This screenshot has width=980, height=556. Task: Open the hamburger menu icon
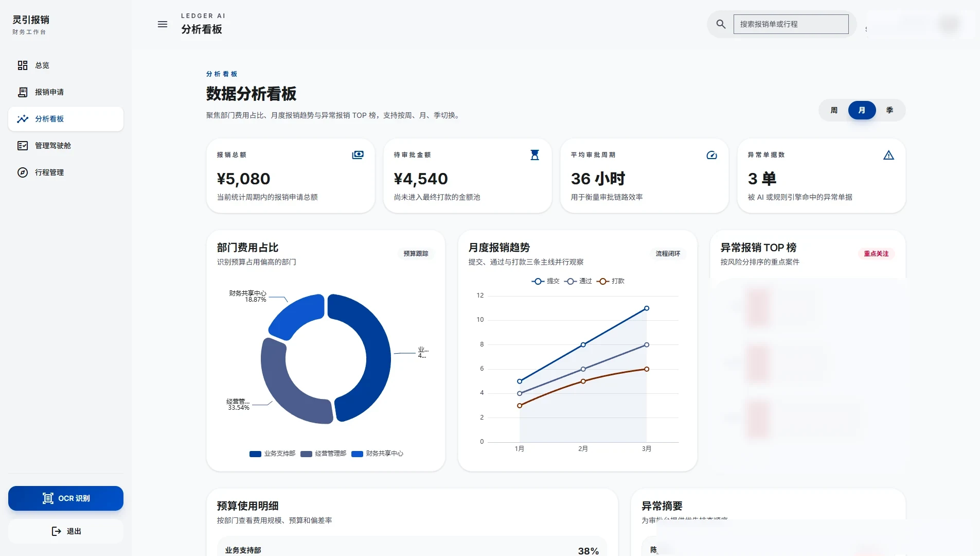coord(163,24)
